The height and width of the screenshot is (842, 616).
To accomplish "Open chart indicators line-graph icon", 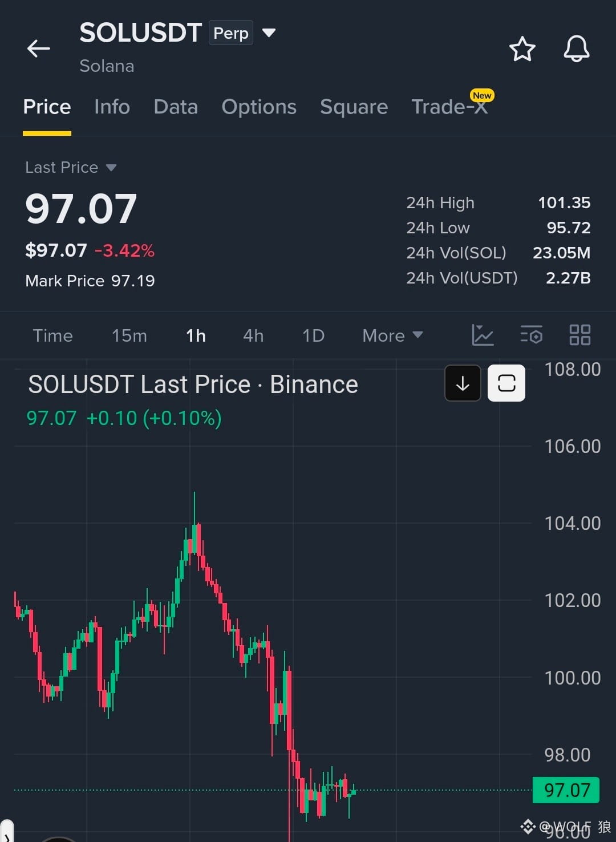I will tap(483, 335).
